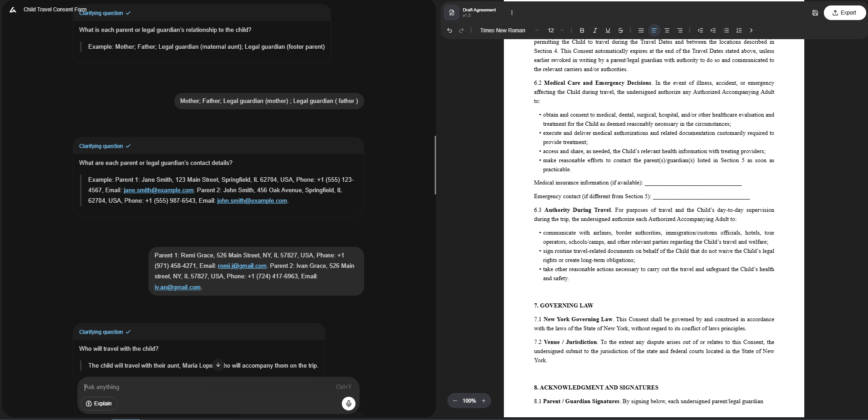Click the redo icon
Screen dimensions: 868x420
click(x=461, y=31)
